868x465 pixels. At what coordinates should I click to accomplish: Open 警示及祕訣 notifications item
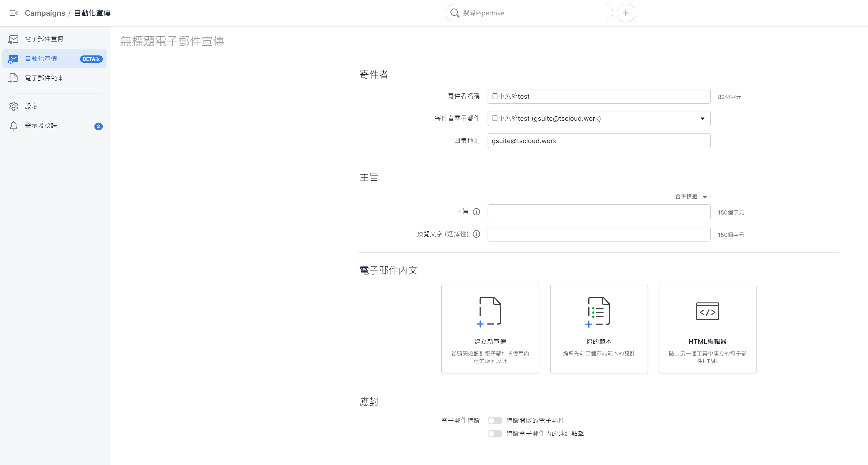[x=41, y=126]
